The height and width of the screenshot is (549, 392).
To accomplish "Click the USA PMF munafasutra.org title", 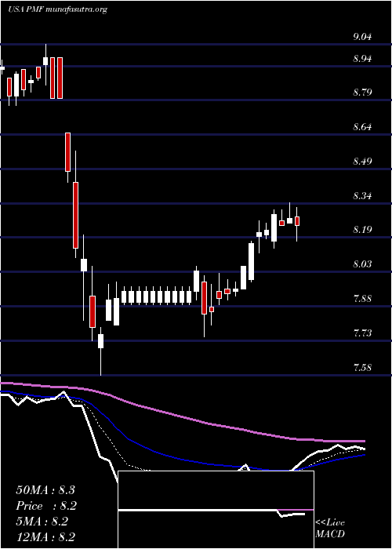I will click(57, 9).
